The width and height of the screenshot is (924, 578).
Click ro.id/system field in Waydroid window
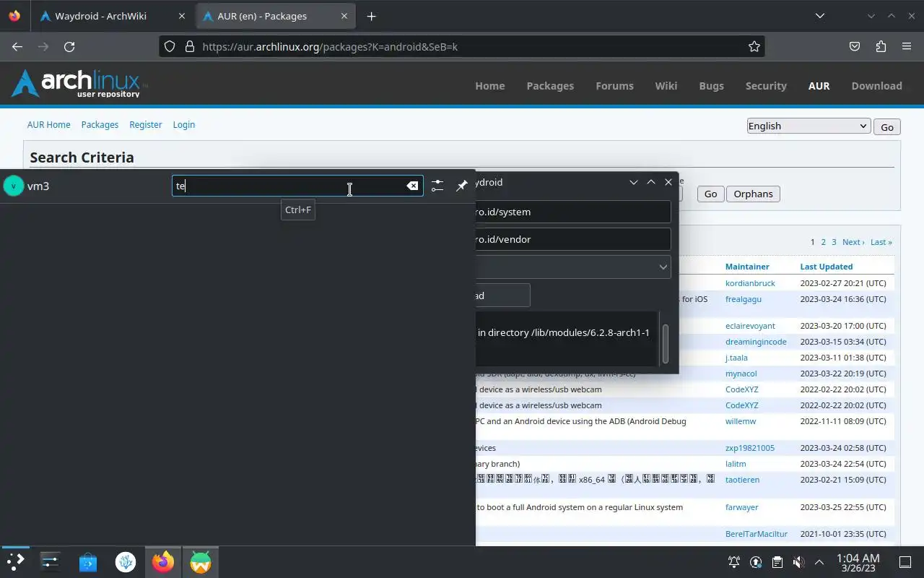573,212
